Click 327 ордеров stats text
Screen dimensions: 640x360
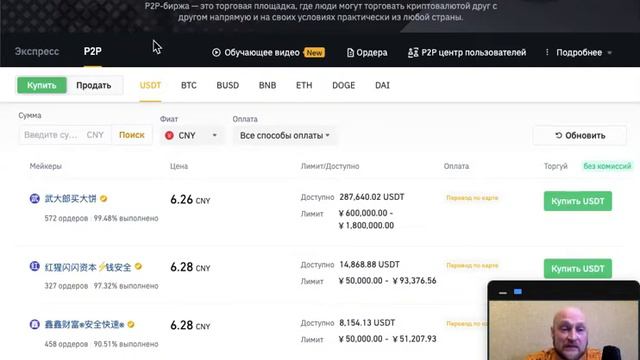pos(66,286)
